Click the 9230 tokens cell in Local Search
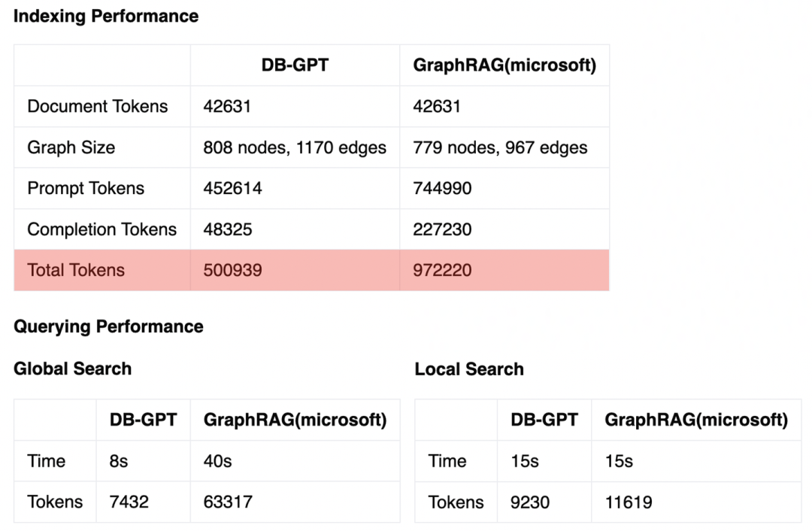The image size is (812, 531). coord(530,502)
